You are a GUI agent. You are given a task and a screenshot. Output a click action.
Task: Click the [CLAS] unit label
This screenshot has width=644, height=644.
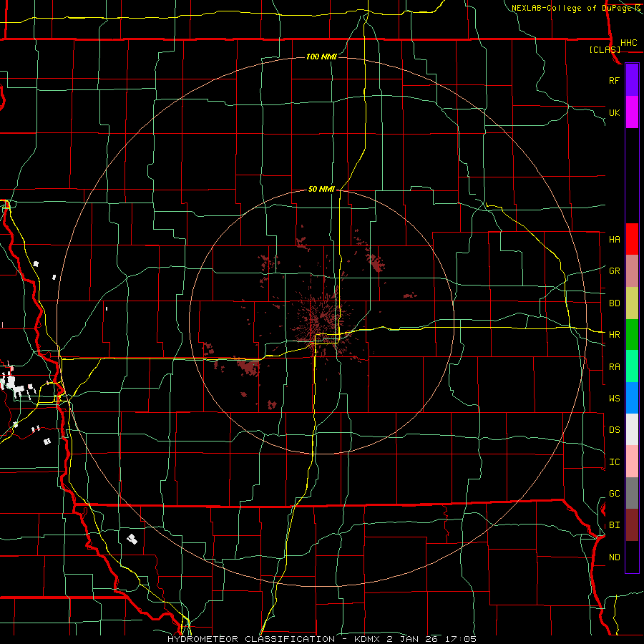[605, 50]
